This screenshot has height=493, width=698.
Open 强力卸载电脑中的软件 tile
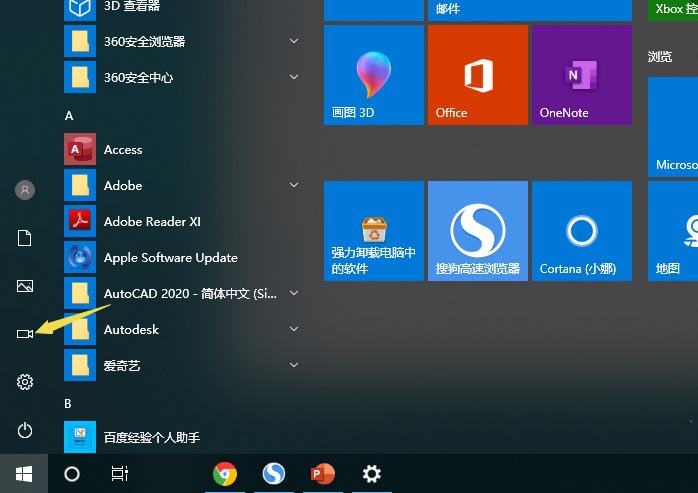point(373,231)
